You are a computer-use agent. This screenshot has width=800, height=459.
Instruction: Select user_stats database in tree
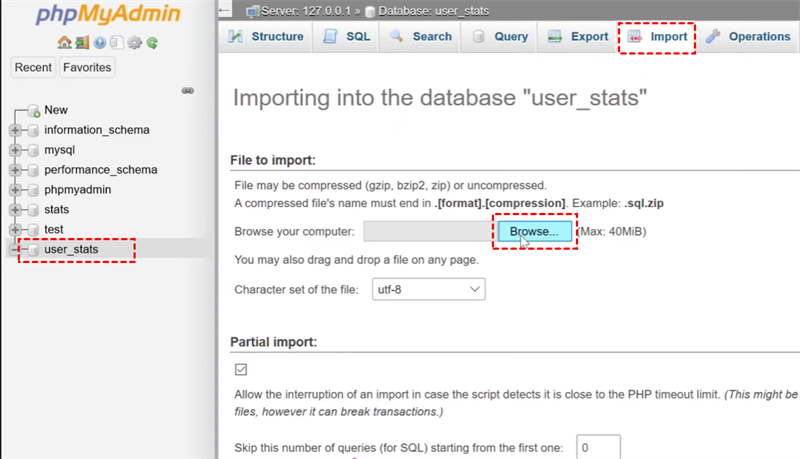click(x=71, y=249)
